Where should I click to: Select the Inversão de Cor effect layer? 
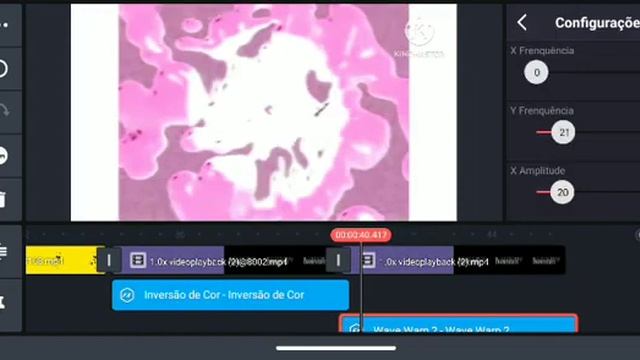point(231,295)
